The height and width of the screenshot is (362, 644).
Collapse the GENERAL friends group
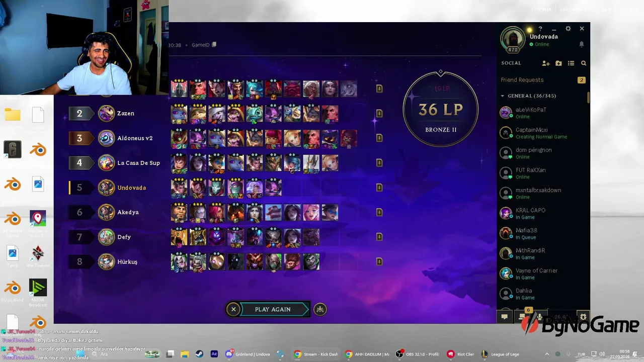[x=502, y=96]
